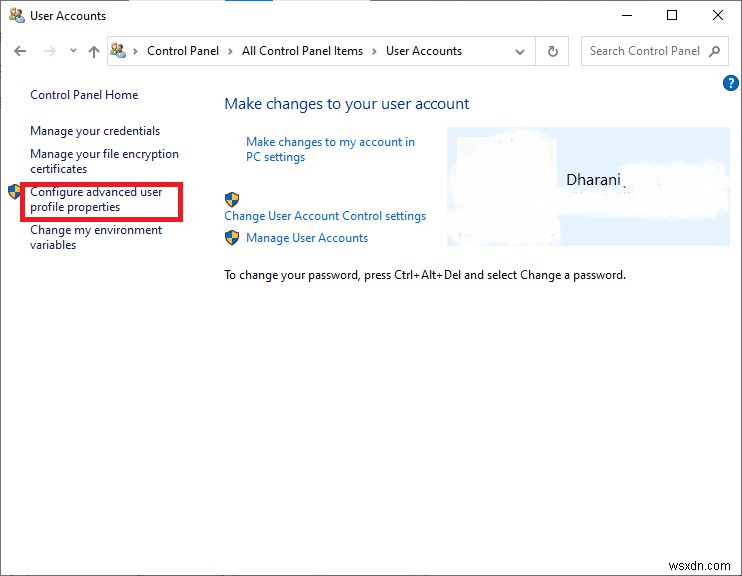Expand chevron after All Control Panel Items
The image size is (742, 576).
click(374, 51)
